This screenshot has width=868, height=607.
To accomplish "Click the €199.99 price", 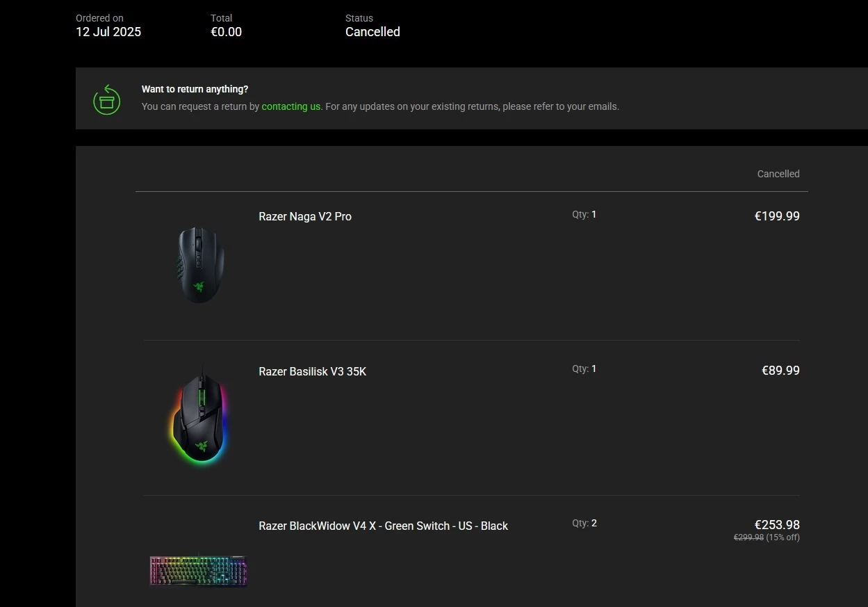I will pos(777,216).
